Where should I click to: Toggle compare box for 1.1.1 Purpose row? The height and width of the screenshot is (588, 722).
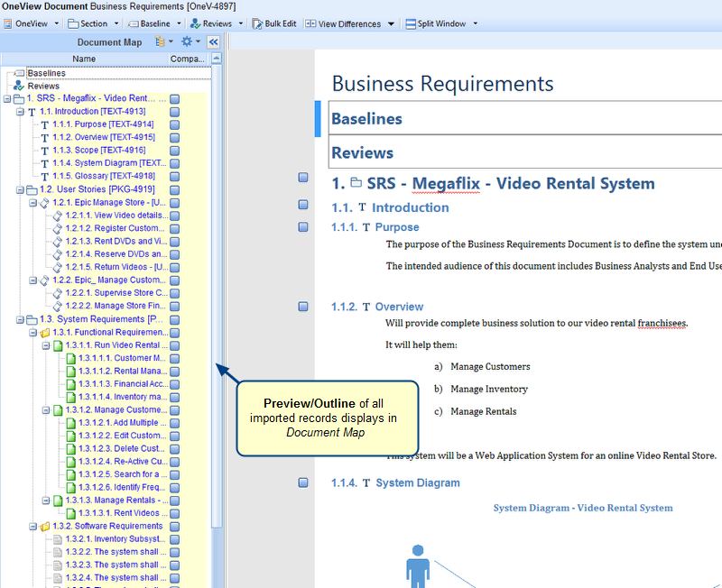tap(175, 124)
